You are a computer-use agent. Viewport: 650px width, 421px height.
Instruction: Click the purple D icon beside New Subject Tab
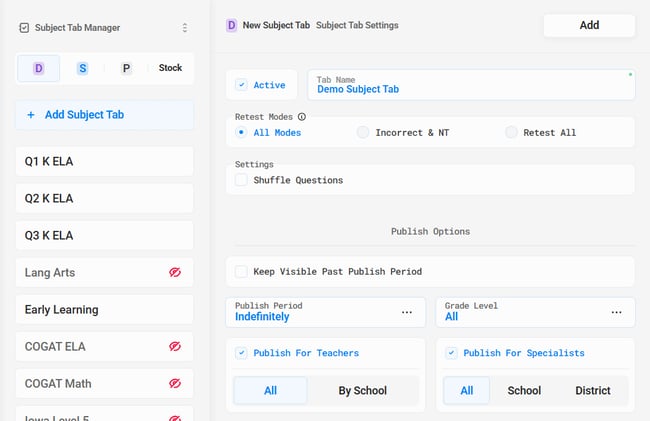(232, 25)
